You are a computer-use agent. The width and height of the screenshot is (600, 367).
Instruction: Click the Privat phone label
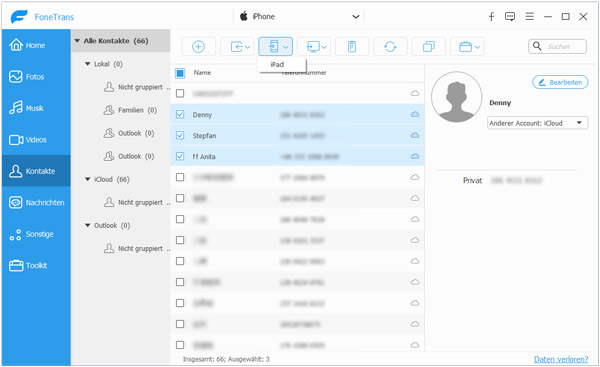(473, 180)
